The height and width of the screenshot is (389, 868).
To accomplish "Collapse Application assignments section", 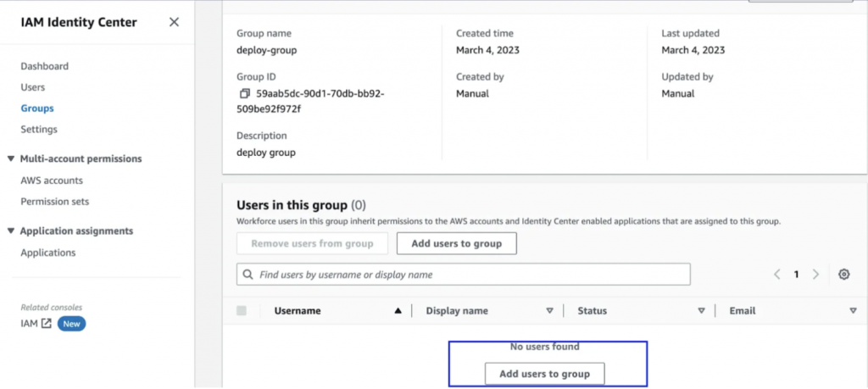I will (10, 231).
